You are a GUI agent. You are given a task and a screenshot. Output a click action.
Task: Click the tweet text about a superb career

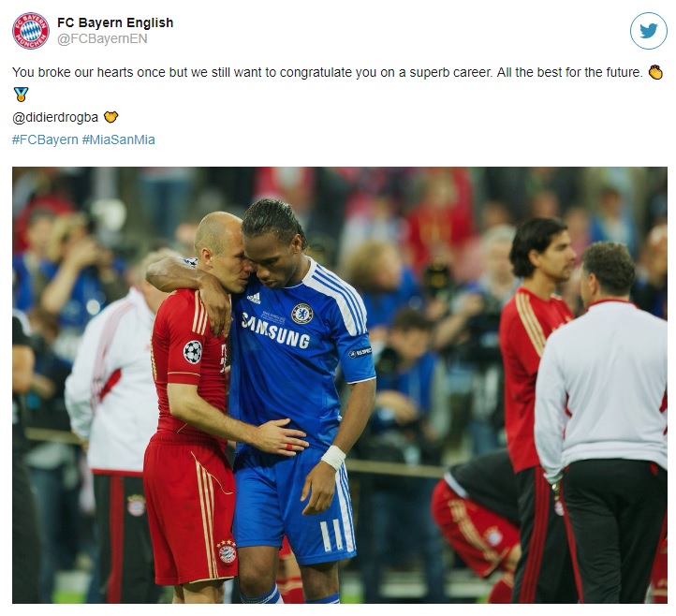[x=328, y=72]
